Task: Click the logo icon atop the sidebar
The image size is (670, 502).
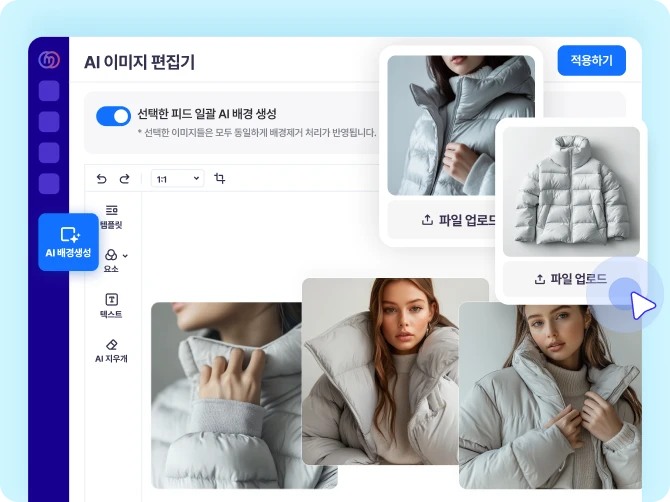Action: click(49, 60)
